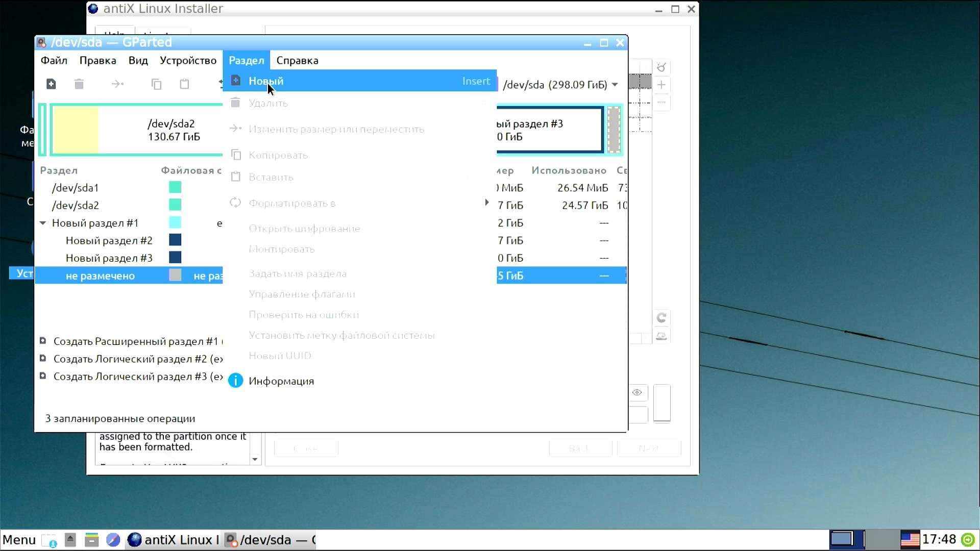Close the open Раздел menu
Image resolution: width=980 pixels, height=551 pixels.
point(246,61)
